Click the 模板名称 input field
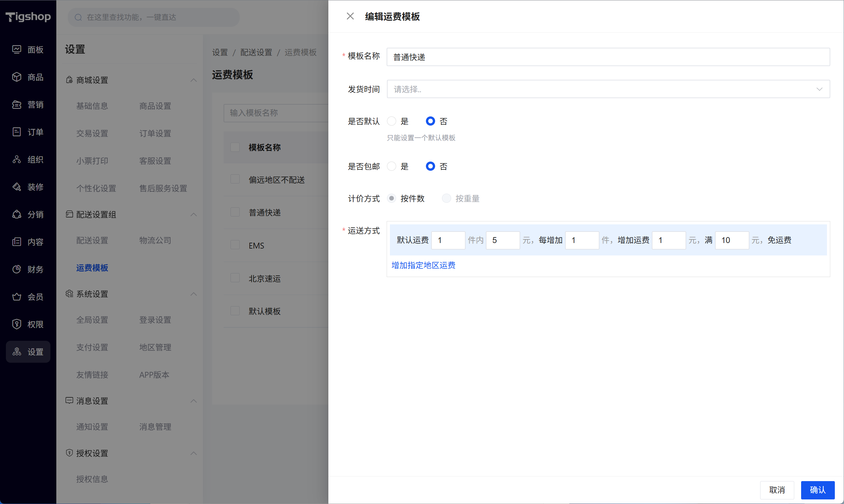This screenshot has height=504, width=844. point(608,57)
